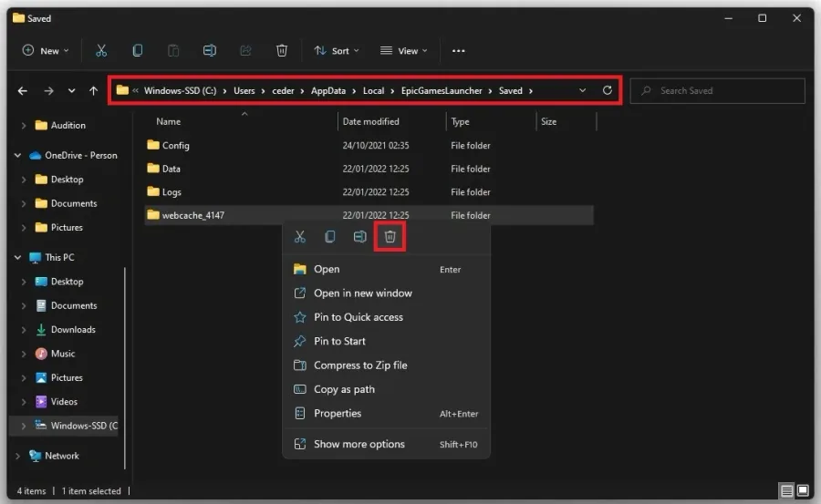This screenshot has height=504, width=821.
Task: Click the delete trash icon in context menu
Action: [390, 237]
